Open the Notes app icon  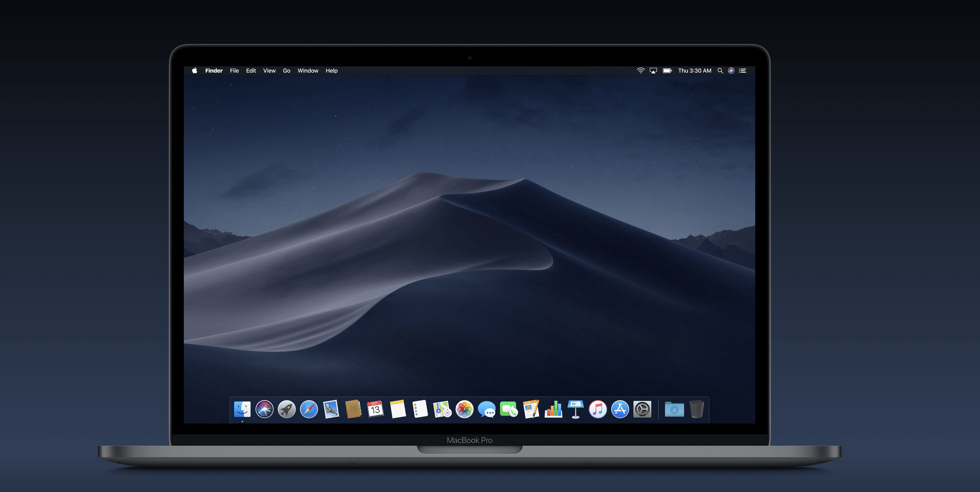tap(398, 409)
